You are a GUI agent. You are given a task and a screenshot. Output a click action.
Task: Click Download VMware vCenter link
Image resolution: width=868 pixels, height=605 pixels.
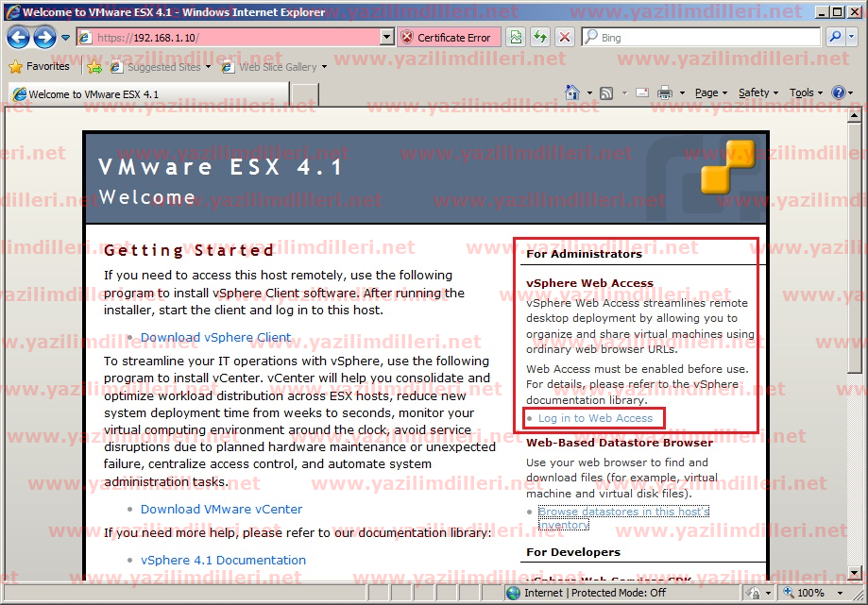(x=221, y=510)
